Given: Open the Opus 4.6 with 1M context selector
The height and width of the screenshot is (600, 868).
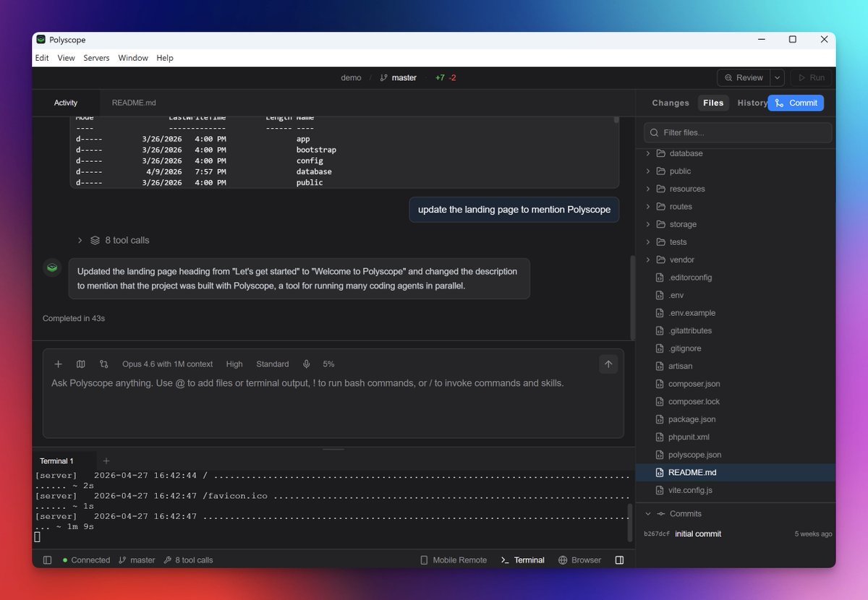Looking at the screenshot, I should (168, 364).
